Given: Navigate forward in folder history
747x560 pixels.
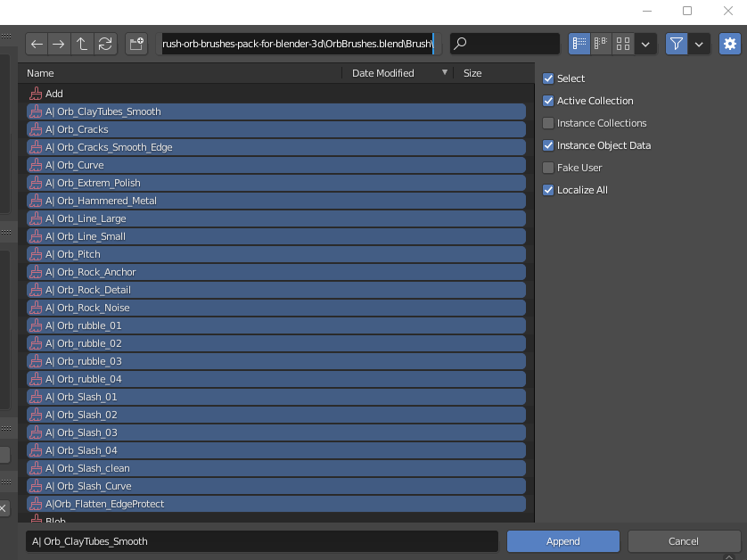Looking at the screenshot, I should coord(60,44).
